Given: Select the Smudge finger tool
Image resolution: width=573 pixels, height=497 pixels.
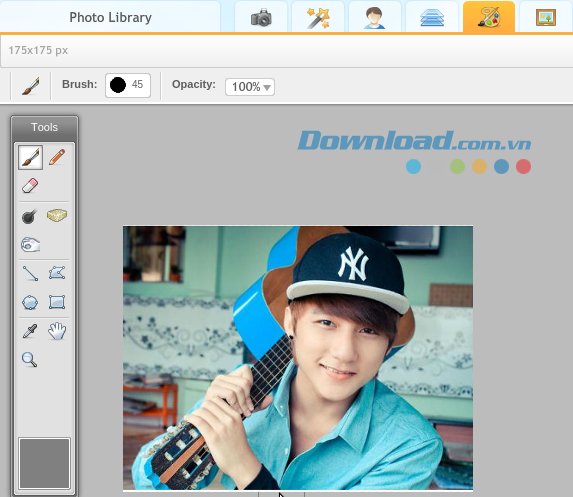Looking at the screenshot, I should [x=30, y=244].
